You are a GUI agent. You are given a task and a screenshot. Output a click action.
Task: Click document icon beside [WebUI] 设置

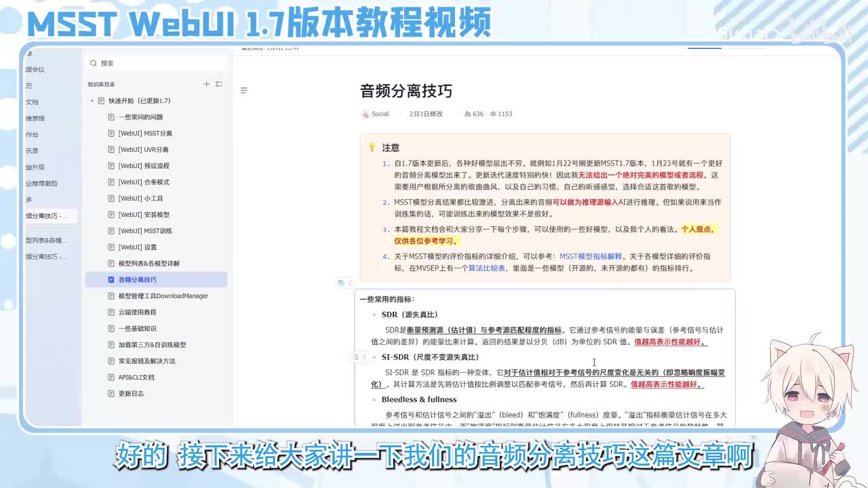[111, 247]
